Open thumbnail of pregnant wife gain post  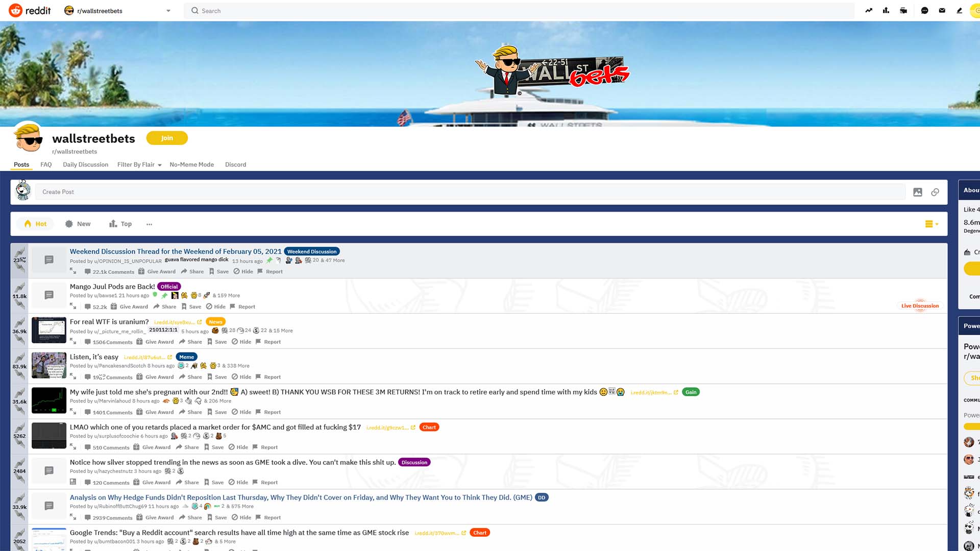point(49,400)
